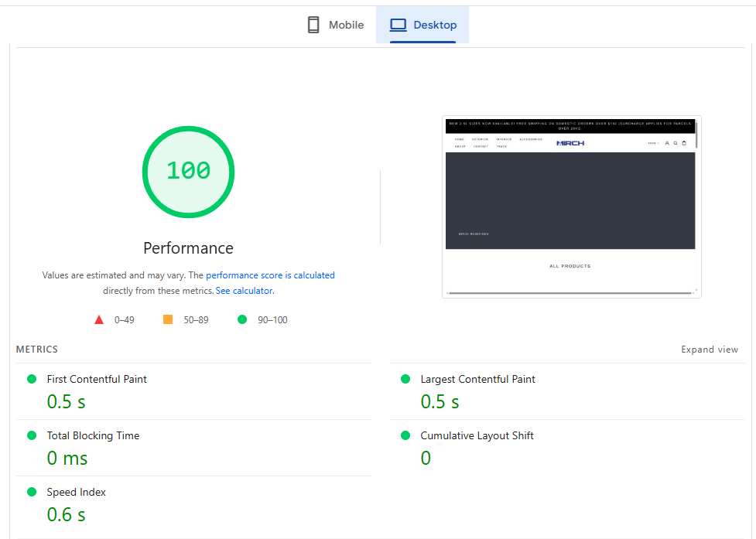Click green status dot beside Largest Contentful Paint

(x=405, y=379)
